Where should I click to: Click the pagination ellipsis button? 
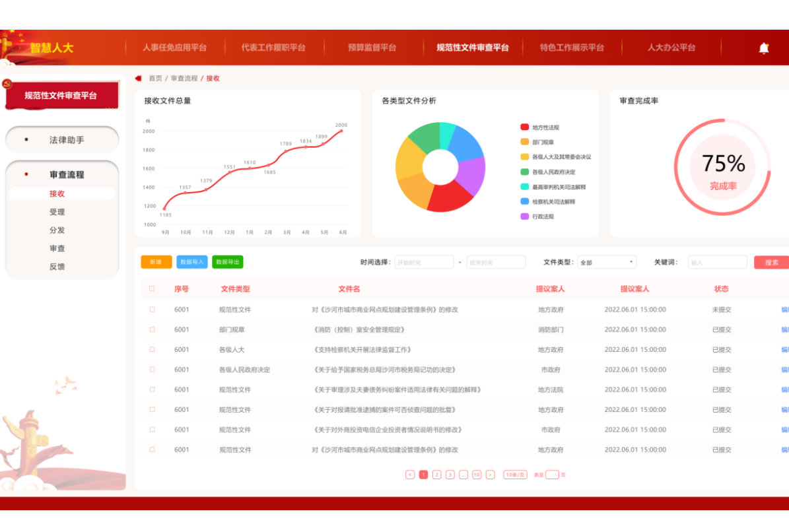pyautogui.click(x=463, y=475)
